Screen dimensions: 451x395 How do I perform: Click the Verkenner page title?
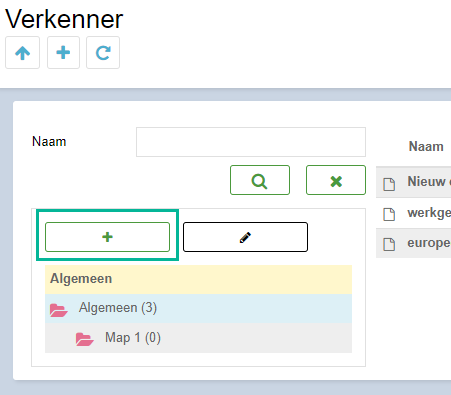click(x=64, y=19)
